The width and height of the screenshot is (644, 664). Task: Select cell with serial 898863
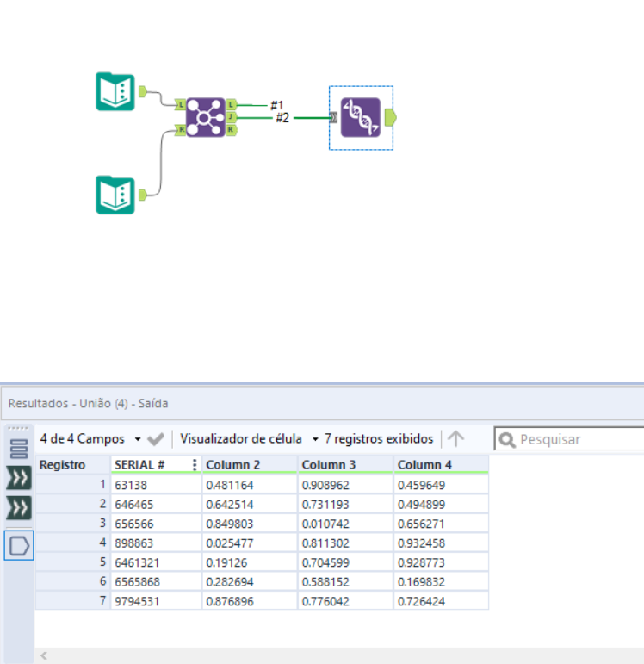point(156,543)
